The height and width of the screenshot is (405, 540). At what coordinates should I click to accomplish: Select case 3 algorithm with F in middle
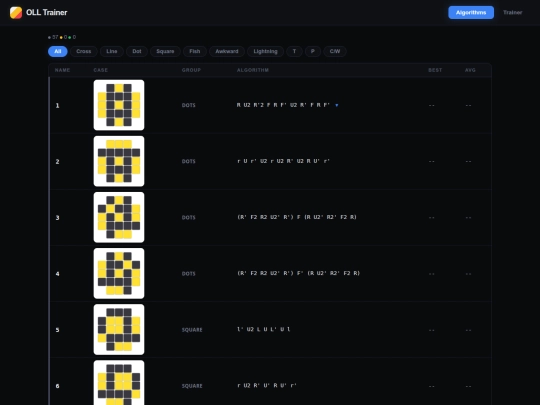(297, 217)
